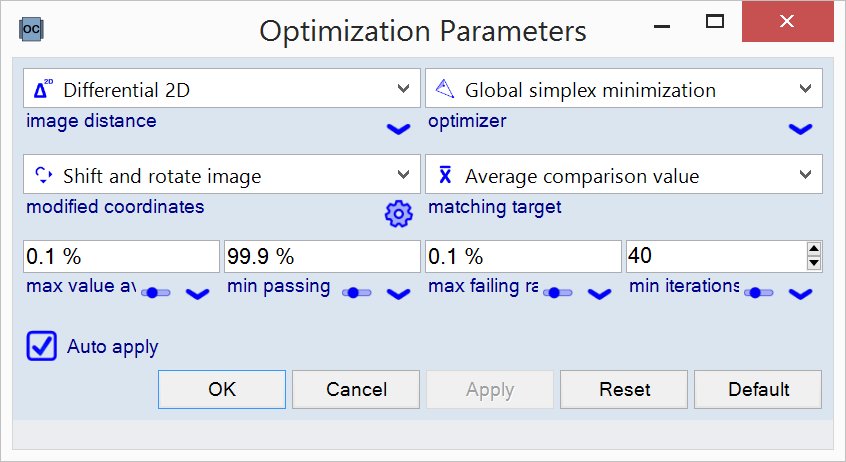Expand the max value chevron
The height and width of the screenshot is (462, 846).
point(197,294)
